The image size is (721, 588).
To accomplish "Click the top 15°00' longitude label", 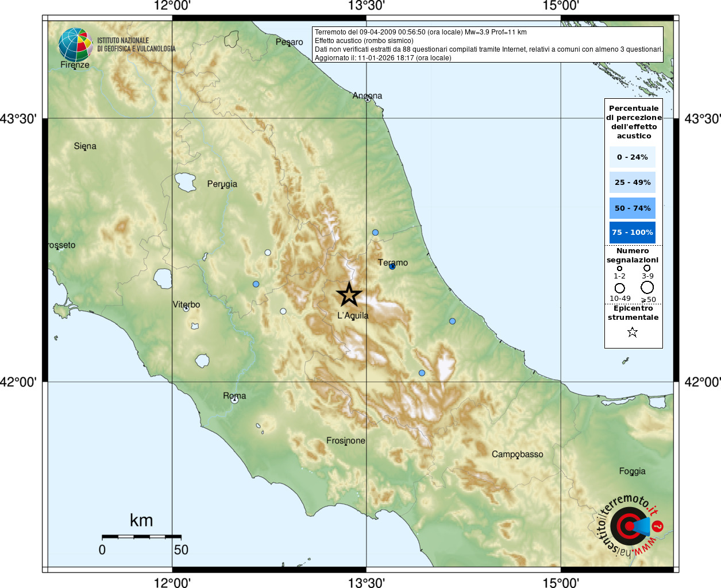I will coord(561,6).
